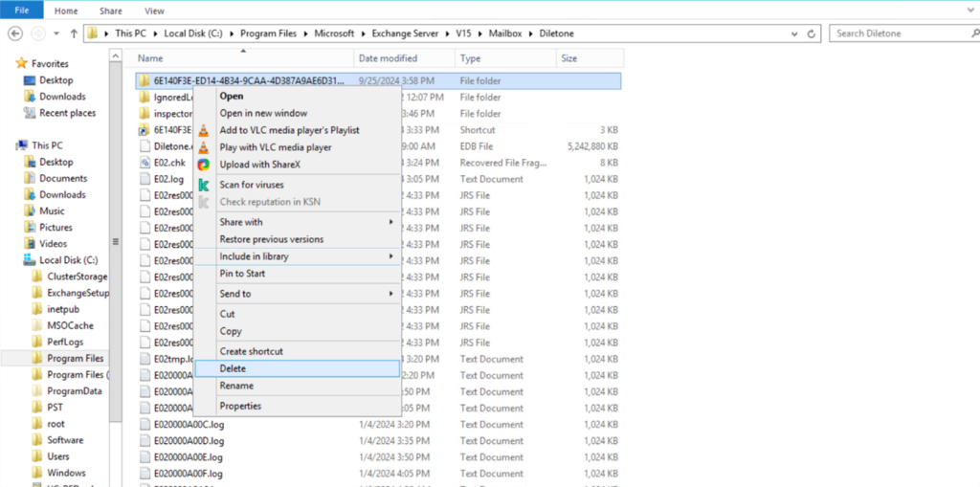Click the This PC computer icon

coord(23,145)
